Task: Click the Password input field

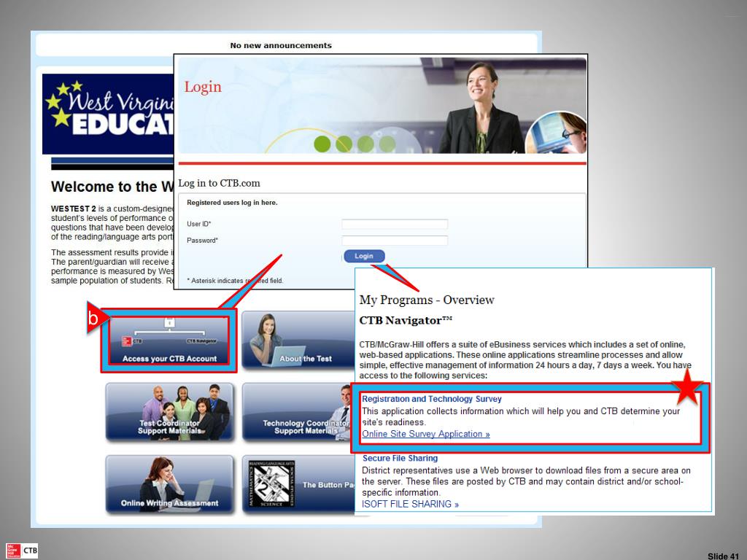Action: (395, 241)
